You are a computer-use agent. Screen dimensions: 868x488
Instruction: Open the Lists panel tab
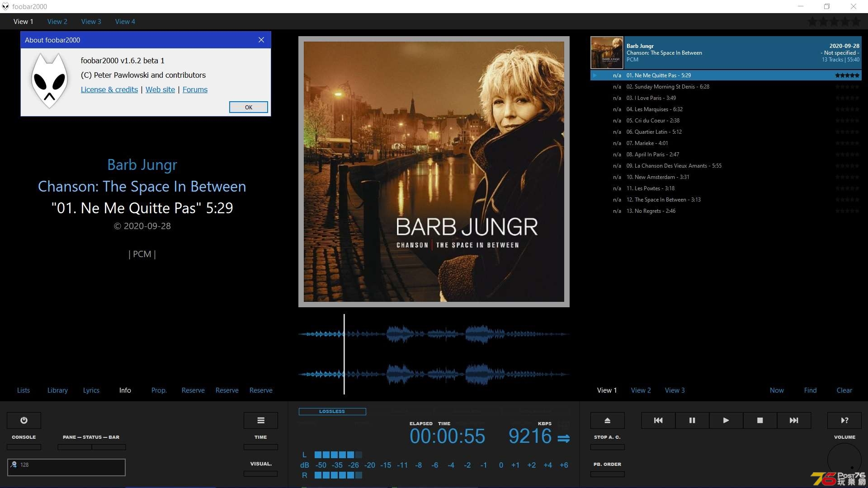point(23,389)
